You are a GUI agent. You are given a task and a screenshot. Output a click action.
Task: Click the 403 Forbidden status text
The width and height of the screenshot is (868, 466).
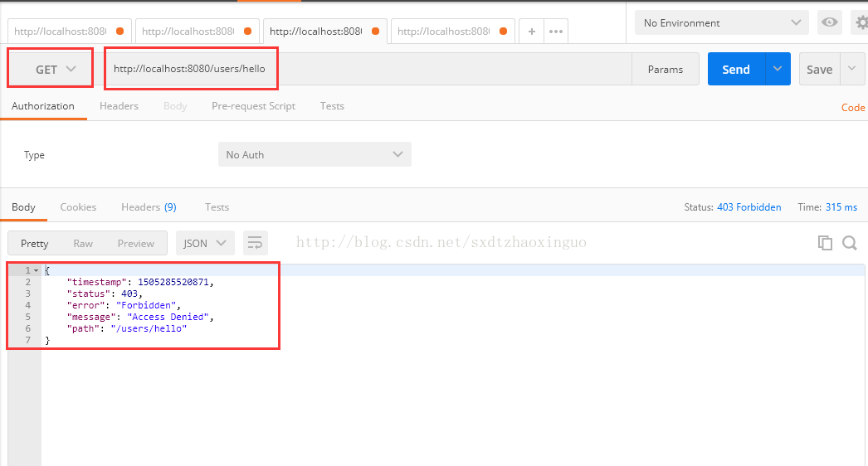point(749,207)
